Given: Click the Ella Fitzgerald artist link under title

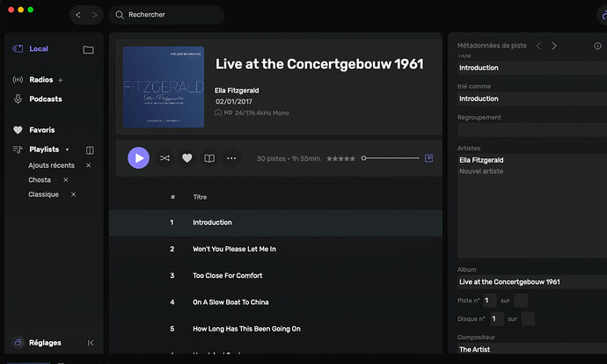Looking at the screenshot, I should point(237,91).
